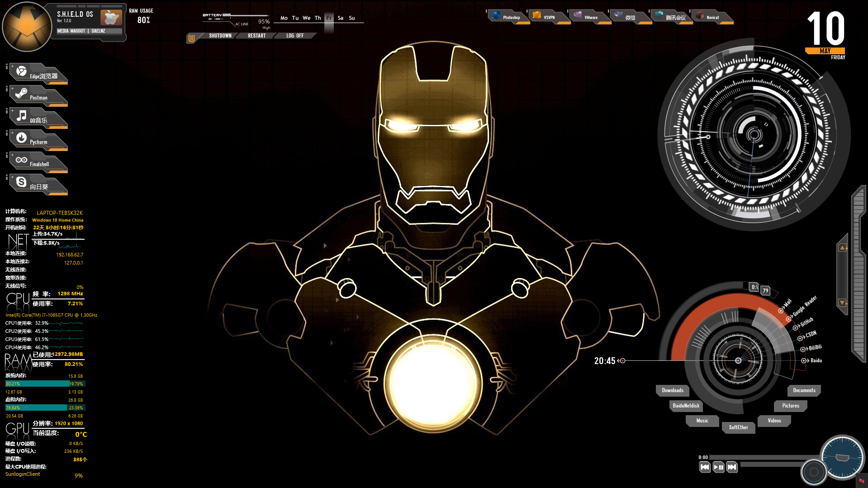Image resolution: width=868 pixels, height=488 pixels.
Task: Open the Videos folder button
Action: [x=774, y=421]
